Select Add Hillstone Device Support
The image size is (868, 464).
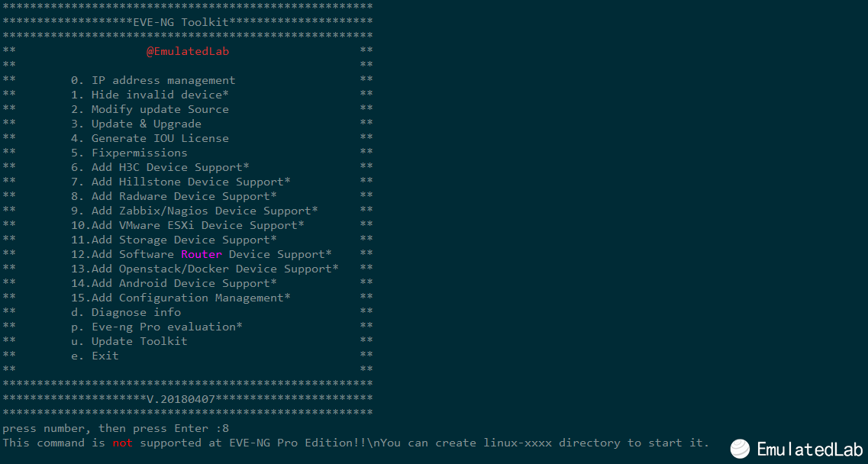pyautogui.click(x=180, y=182)
